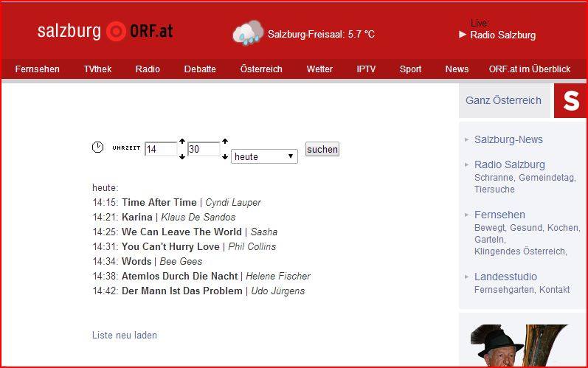Increase the hour with the up arrow
Screen dimensions: 588x368
pyautogui.click(x=182, y=142)
